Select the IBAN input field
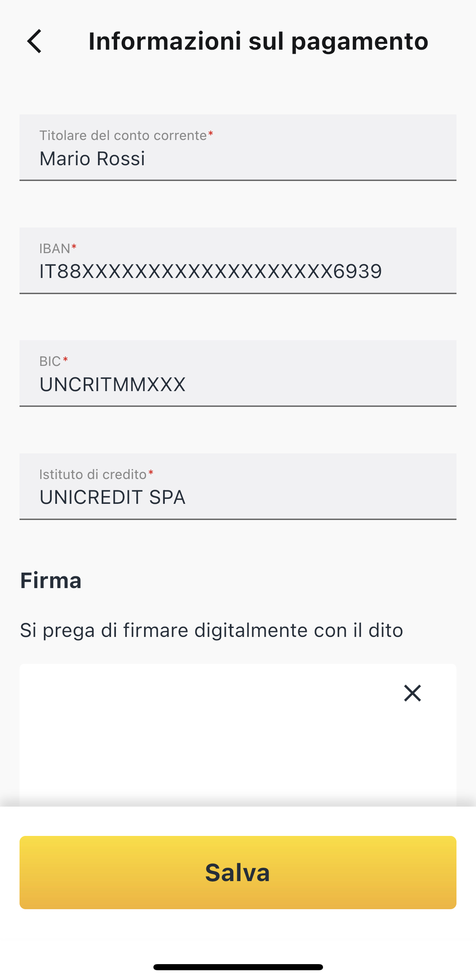This screenshot has width=476, height=980. [238, 260]
